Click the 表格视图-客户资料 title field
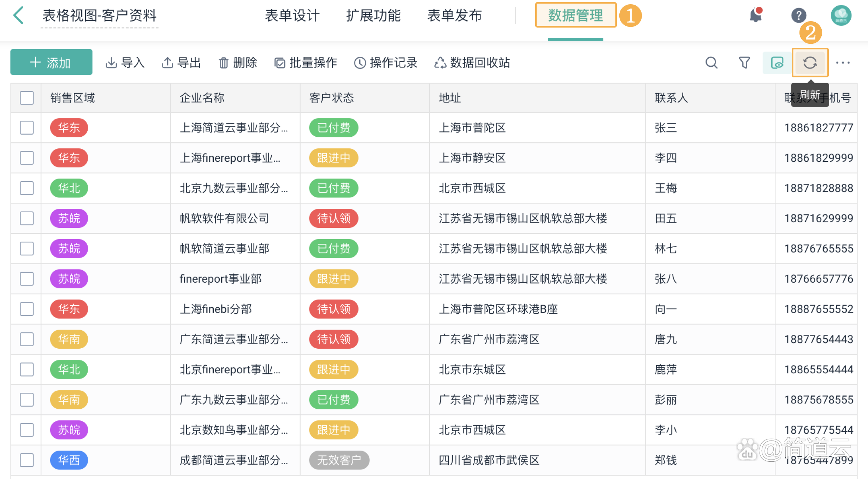 (99, 16)
